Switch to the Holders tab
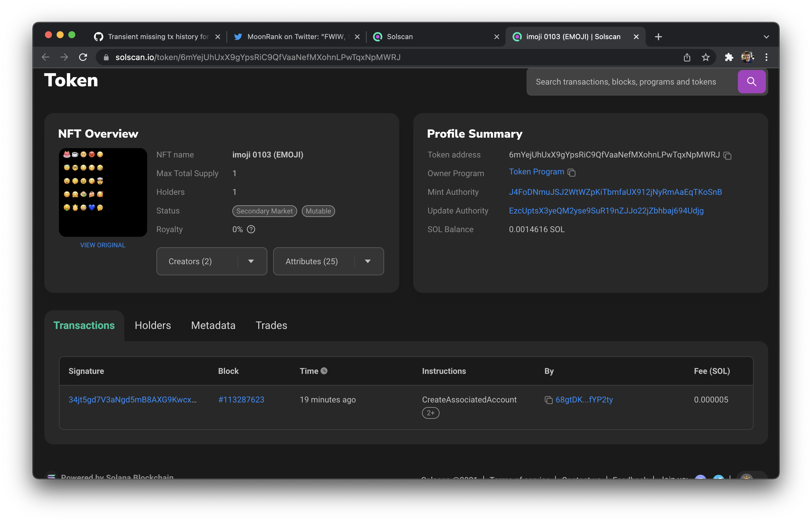This screenshot has height=522, width=812. 153,325
